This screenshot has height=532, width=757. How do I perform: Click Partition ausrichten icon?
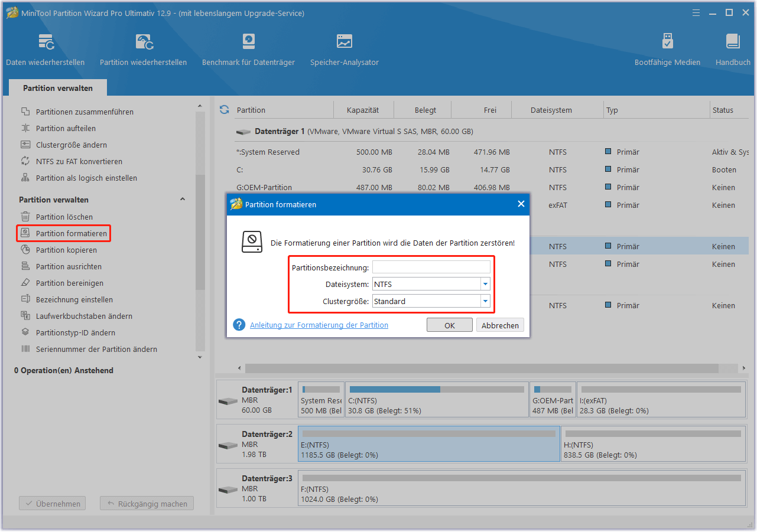(x=25, y=266)
